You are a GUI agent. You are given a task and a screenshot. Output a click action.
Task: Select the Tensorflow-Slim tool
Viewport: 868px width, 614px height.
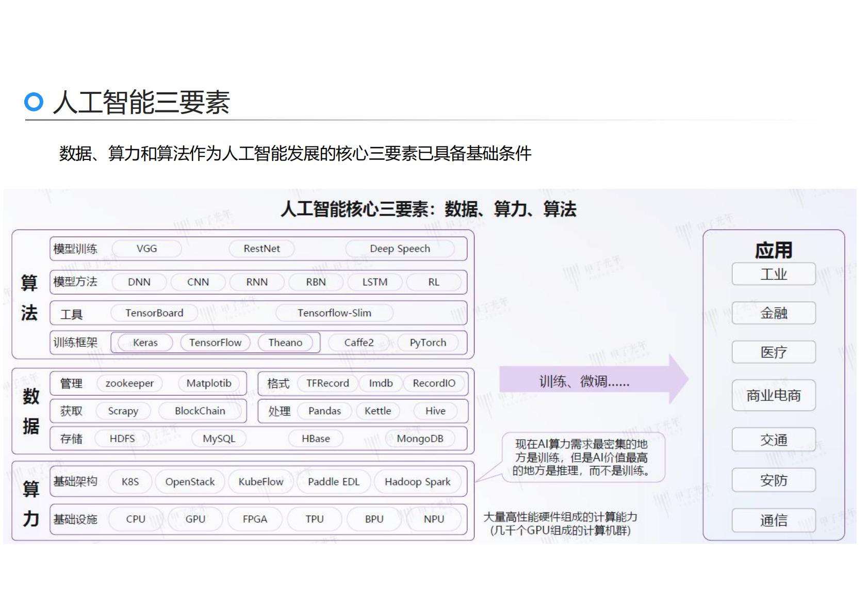click(x=334, y=313)
